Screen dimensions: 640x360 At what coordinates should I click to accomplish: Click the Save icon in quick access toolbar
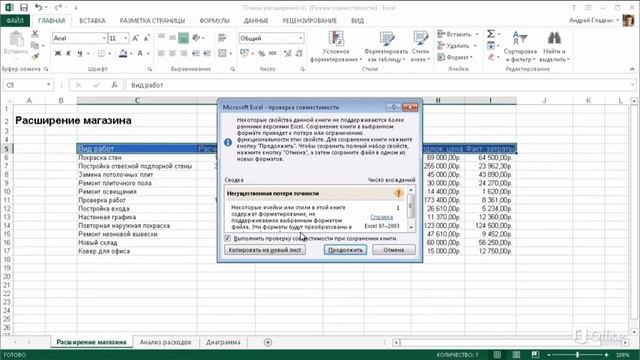[24, 7]
